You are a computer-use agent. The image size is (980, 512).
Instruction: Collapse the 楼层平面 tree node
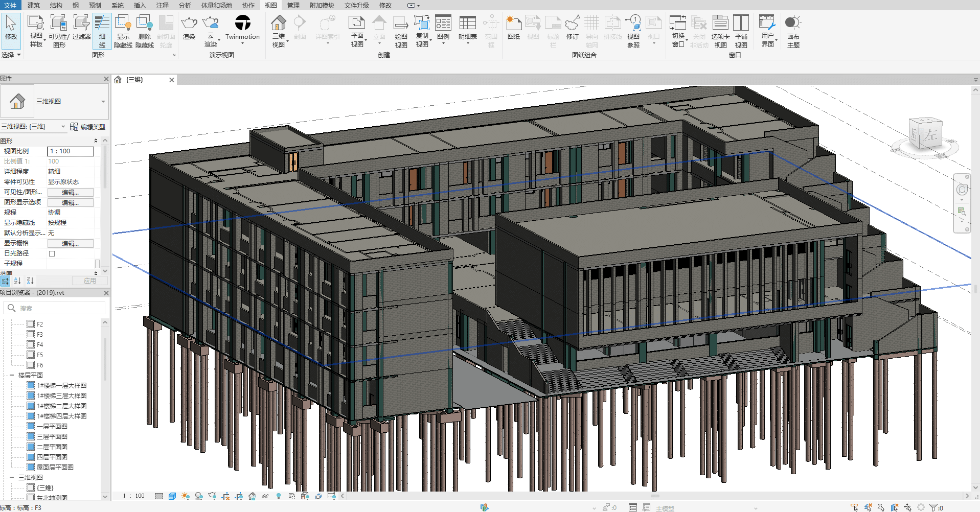tap(12, 375)
